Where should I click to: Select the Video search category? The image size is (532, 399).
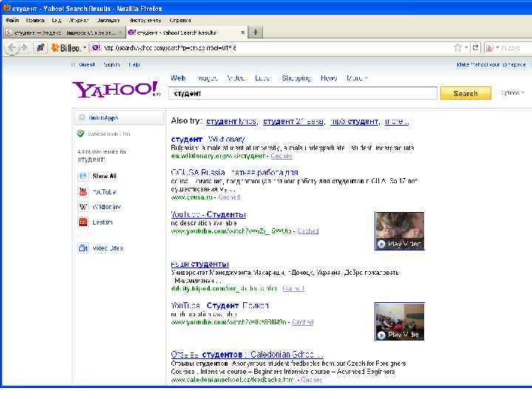coord(236,78)
